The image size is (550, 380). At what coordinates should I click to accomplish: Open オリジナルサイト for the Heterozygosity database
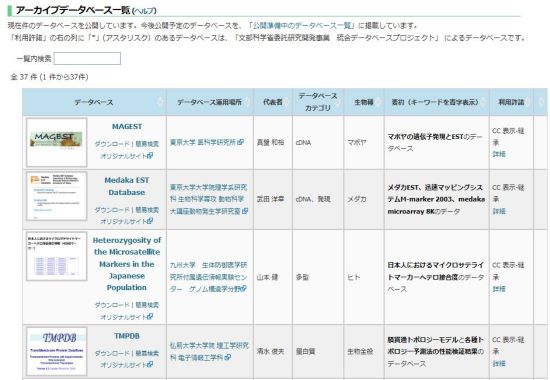(x=127, y=316)
